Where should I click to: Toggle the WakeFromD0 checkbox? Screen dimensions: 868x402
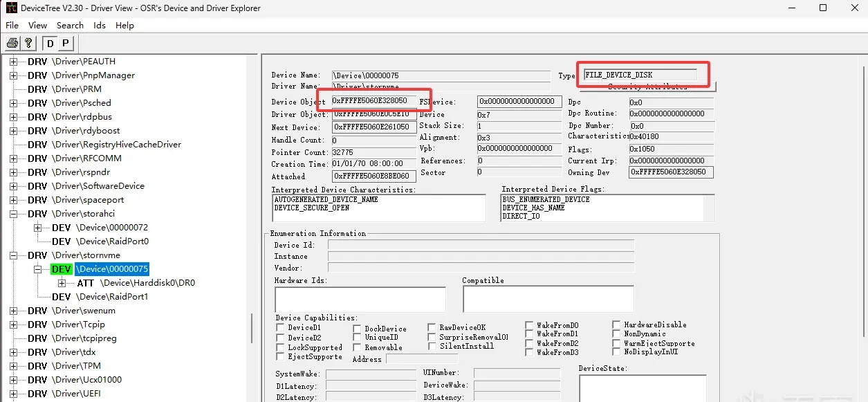point(529,325)
